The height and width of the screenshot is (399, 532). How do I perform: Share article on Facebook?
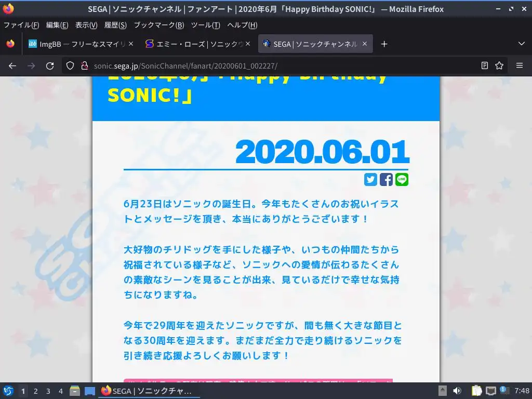coord(386,179)
